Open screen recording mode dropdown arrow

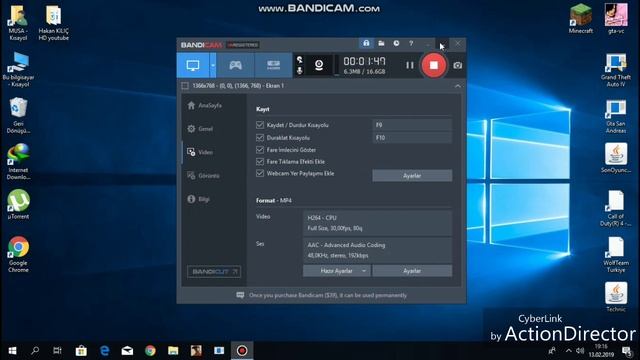point(213,65)
